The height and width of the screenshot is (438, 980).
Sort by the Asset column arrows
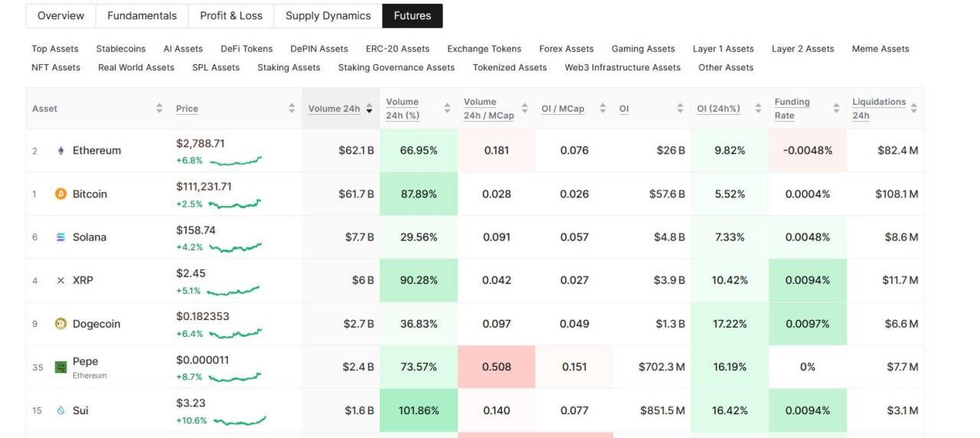[159, 109]
